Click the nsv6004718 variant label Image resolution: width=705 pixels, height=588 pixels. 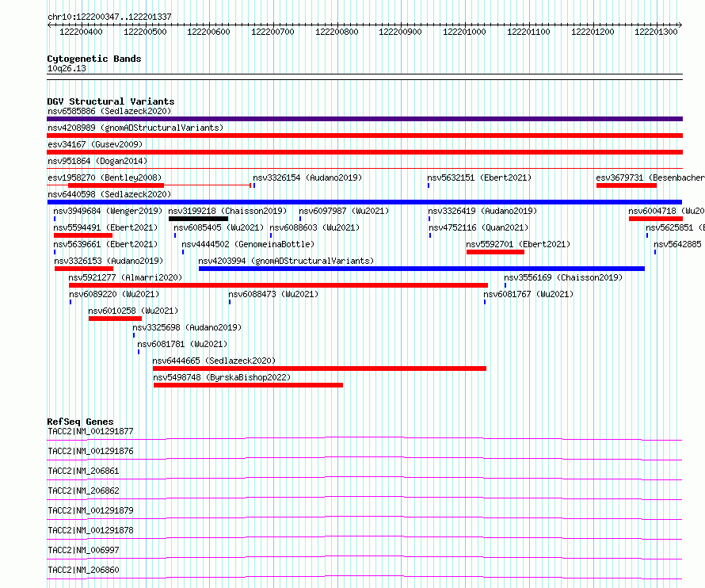point(666,211)
